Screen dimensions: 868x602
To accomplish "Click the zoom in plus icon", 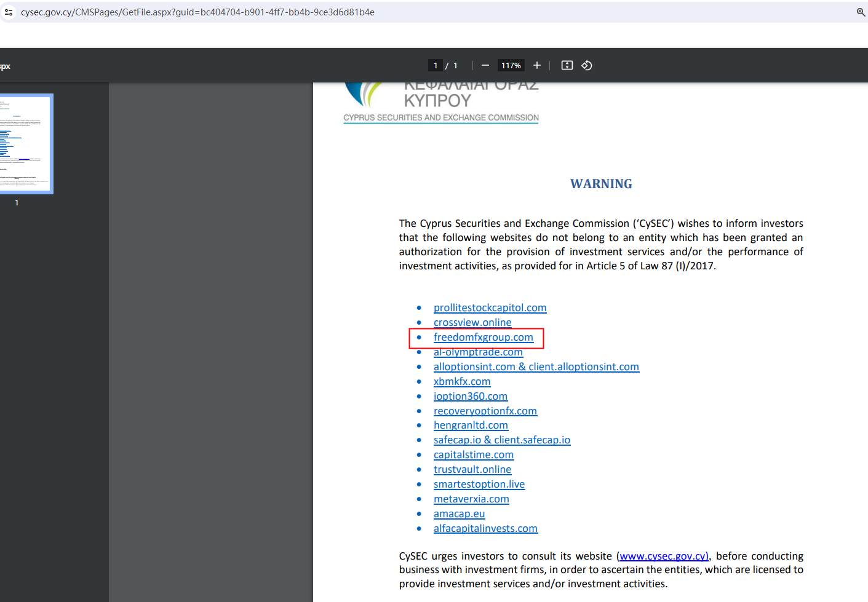I will (x=537, y=65).
